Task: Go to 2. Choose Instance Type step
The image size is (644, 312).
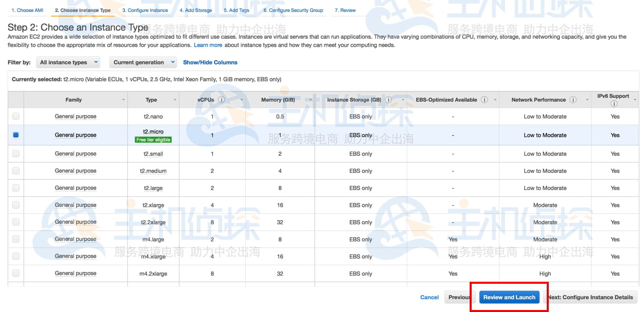Action: [x=83, y=10]
